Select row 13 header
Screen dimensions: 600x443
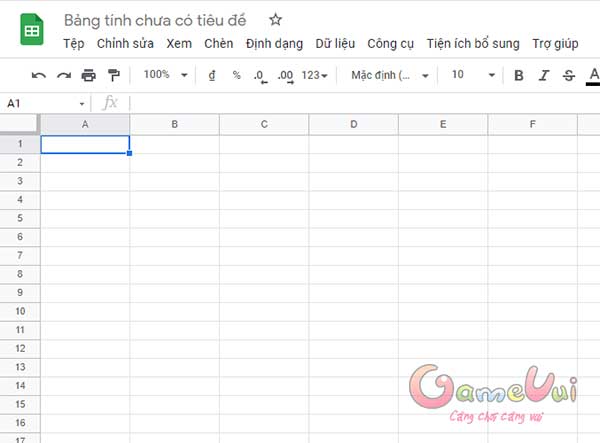(20, 368)
